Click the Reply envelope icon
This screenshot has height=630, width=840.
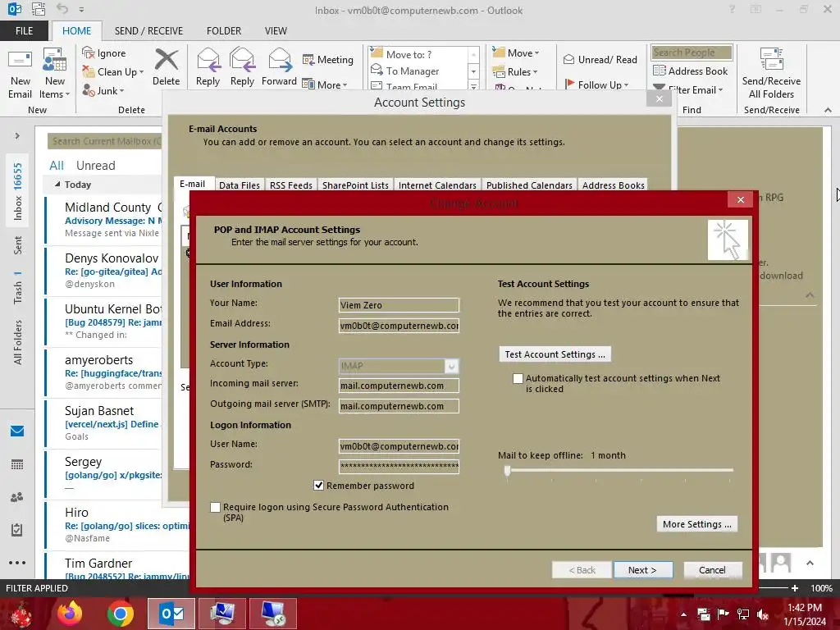pyautogui.click(x=208, y=60)
